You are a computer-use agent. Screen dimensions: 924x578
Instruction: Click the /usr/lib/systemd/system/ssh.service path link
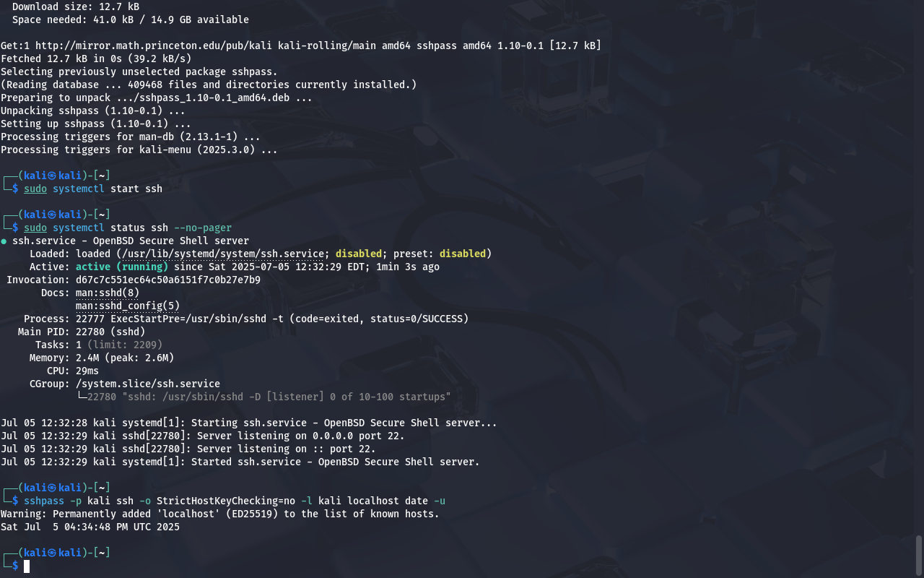pos(223,254)
